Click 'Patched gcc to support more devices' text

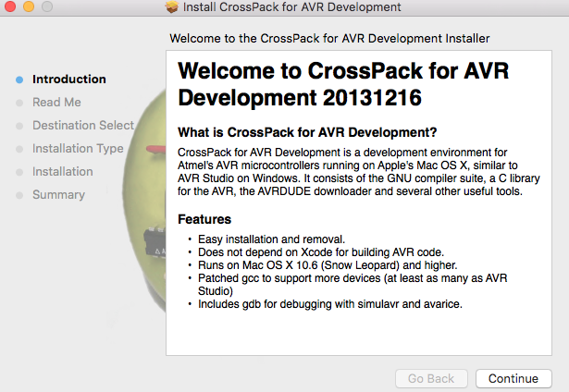(x=353, y=285)
